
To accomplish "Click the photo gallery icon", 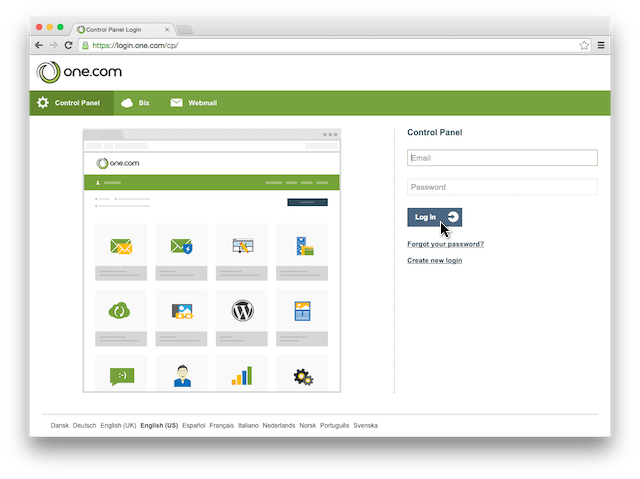I will [182, 311].
